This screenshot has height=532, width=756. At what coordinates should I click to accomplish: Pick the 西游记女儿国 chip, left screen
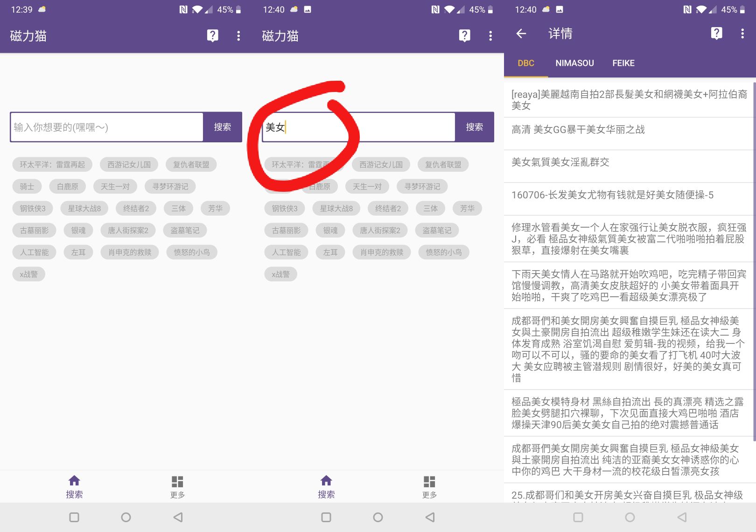point(129,165)
